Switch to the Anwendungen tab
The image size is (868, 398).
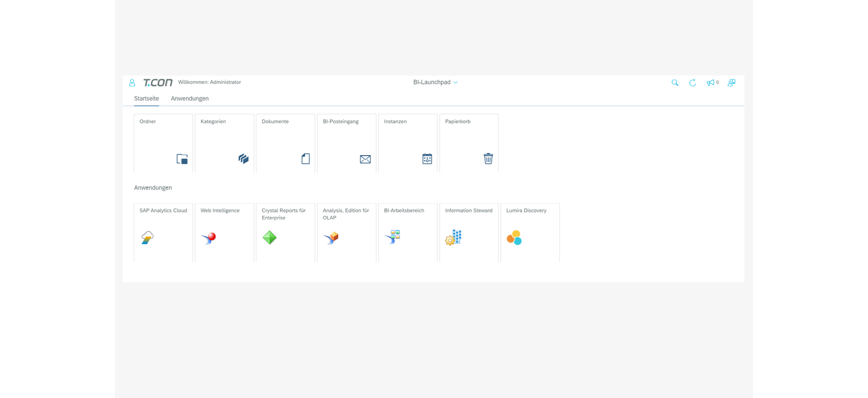coord(190,98)
